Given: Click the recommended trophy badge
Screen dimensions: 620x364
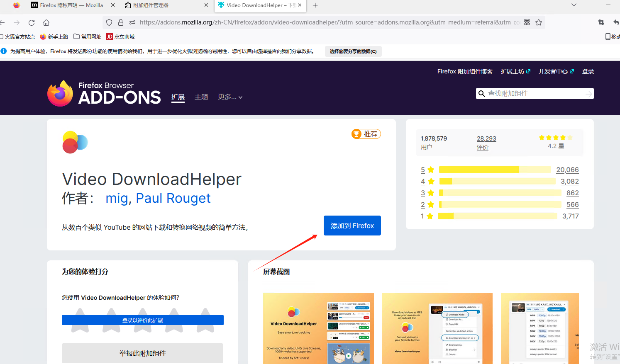Looking at the screenshot, I should 366,134.
